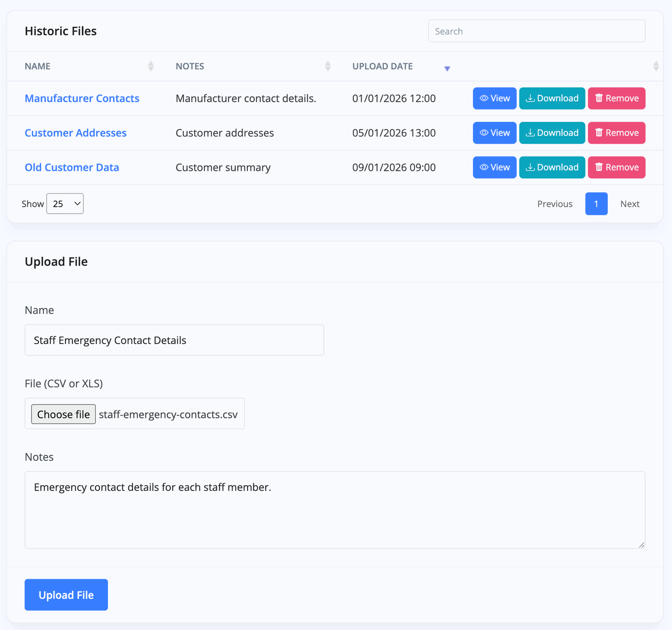Download the Old Customer Data file
Viewport: 672px width, 630px height.
(x=552, y=167)
